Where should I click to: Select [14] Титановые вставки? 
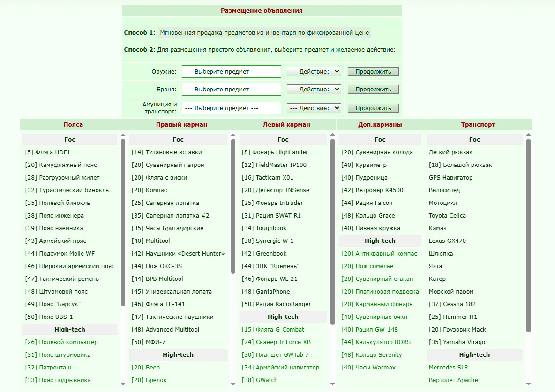click(167, 152)
